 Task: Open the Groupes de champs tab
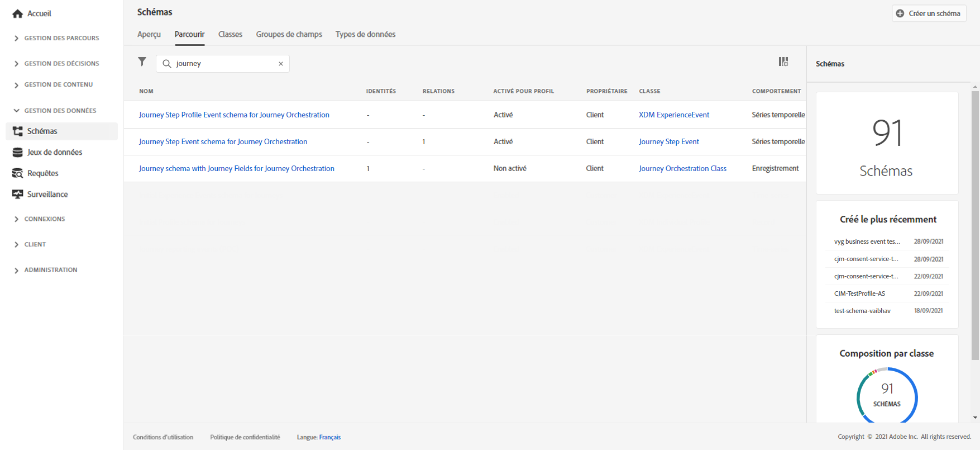(x=289, y=35)
